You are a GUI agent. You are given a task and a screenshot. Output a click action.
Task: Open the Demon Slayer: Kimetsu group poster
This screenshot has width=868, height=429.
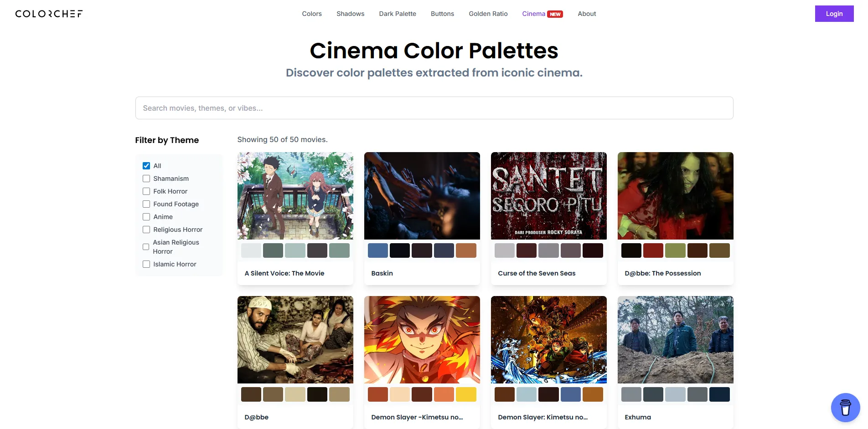[x=549, y=340]
